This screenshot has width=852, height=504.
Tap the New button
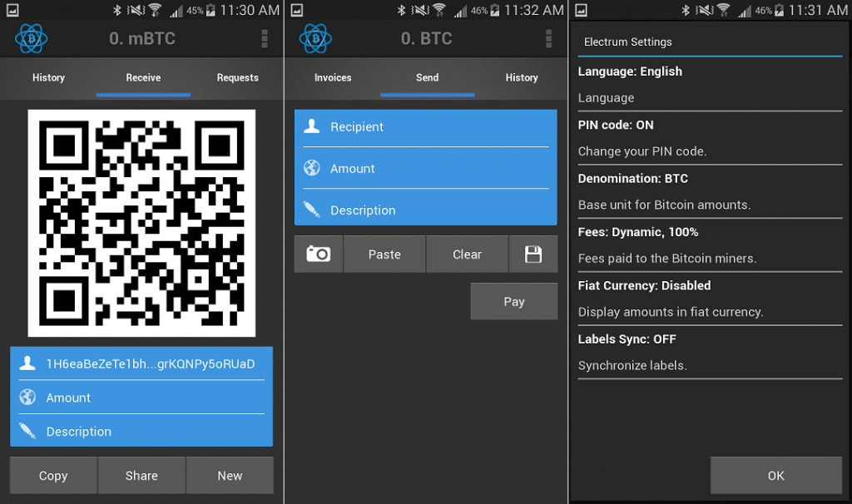[230, 475]
